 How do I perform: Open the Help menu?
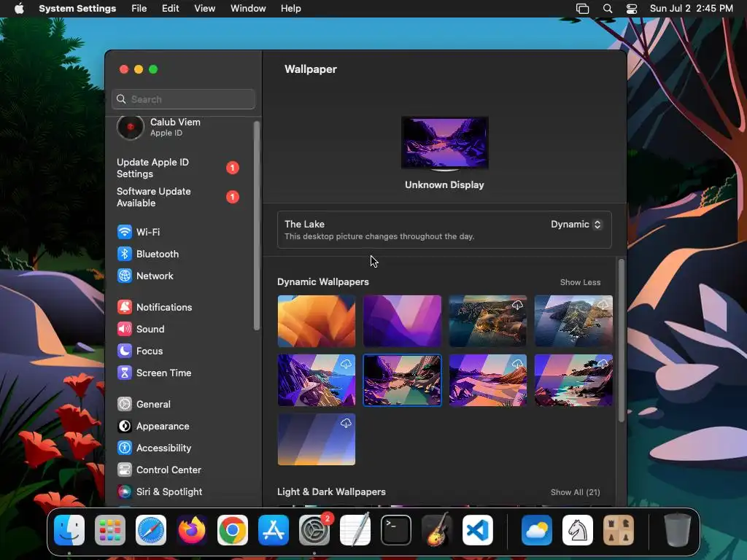point(290,9)
